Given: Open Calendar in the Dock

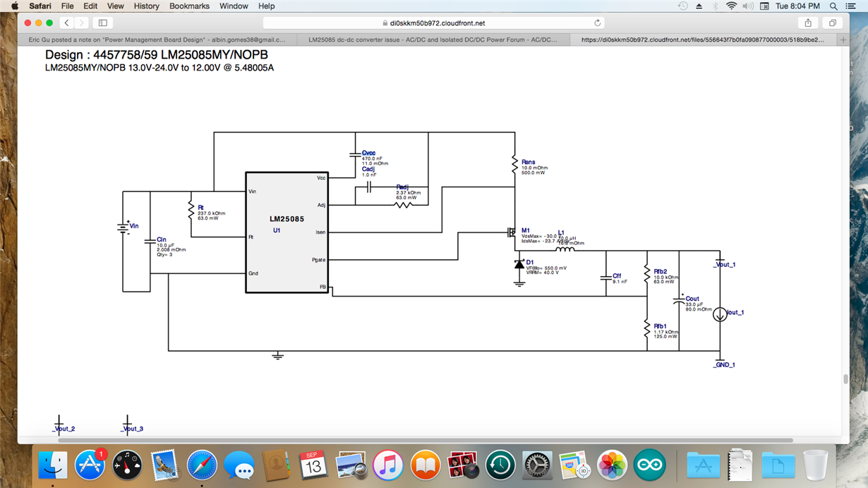Looking at the screenshot, I should click(x=313, y=465).
